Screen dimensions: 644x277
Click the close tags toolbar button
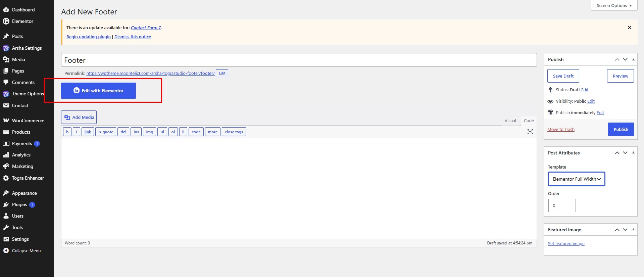coord(234,132)
